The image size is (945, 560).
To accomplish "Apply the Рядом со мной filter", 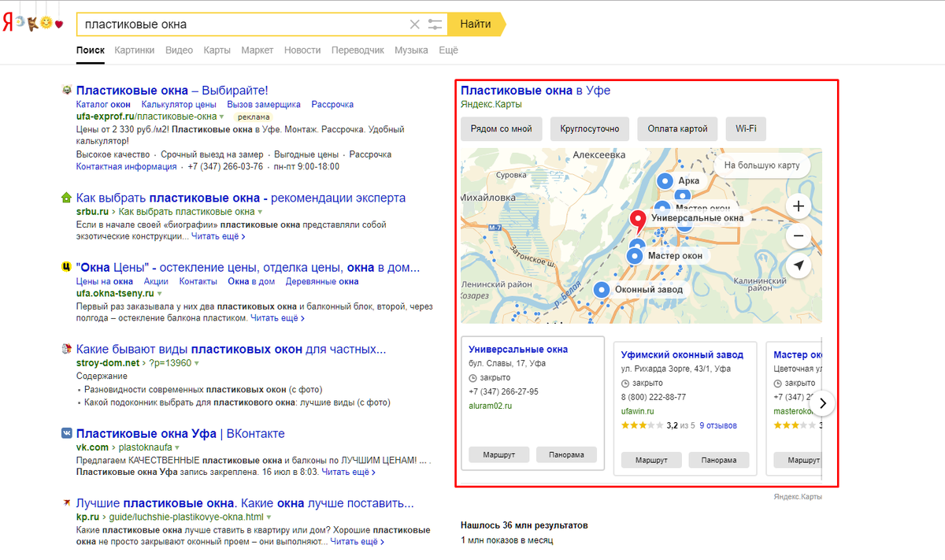I will pyautogui.click(x=502, y=128).
